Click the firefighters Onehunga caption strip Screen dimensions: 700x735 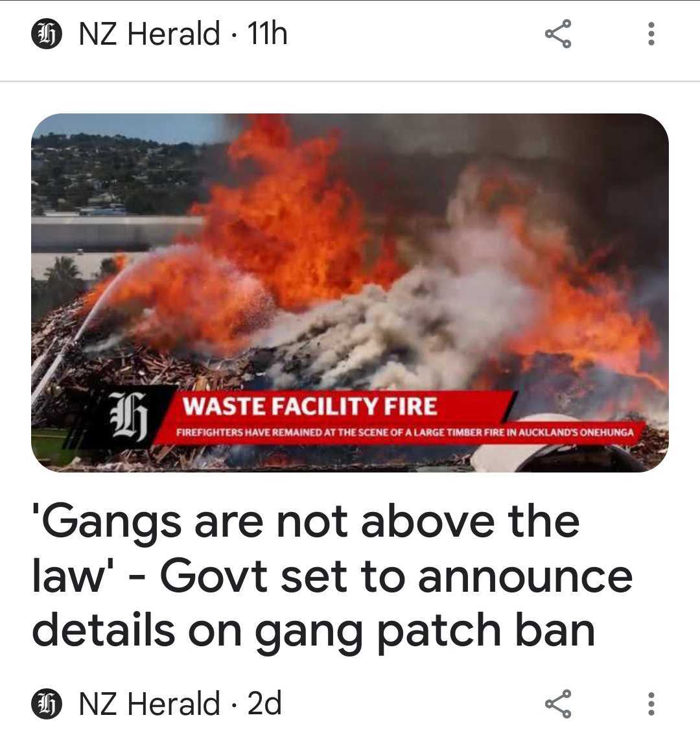(x=404, y=432)
